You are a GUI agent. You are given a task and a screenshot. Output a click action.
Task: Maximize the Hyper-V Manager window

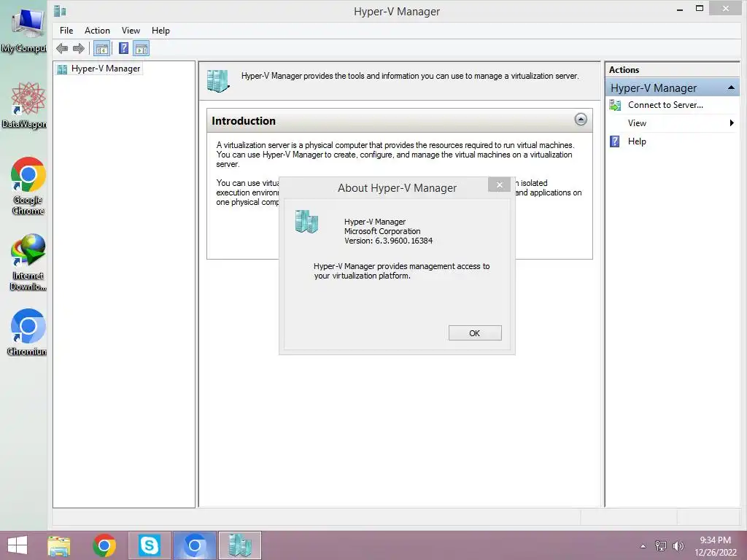pos(700,8)
